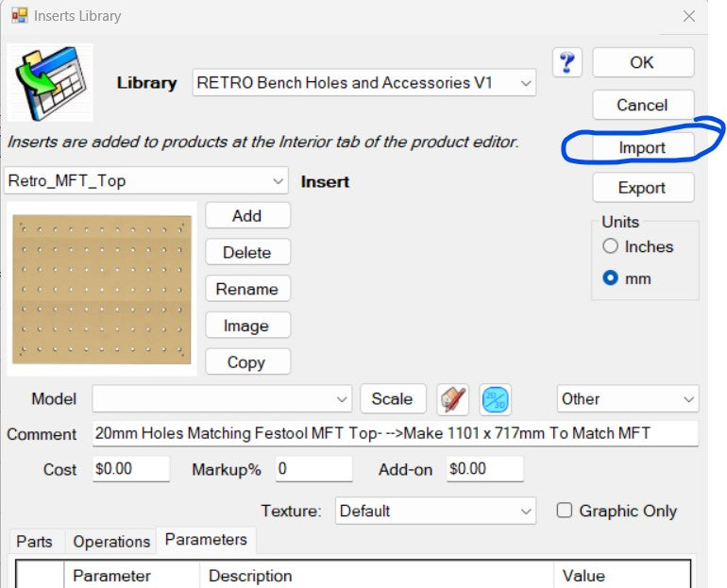Click the blue question mark help icon
Screen dimensions: 727x588
(x=566, y=62)
